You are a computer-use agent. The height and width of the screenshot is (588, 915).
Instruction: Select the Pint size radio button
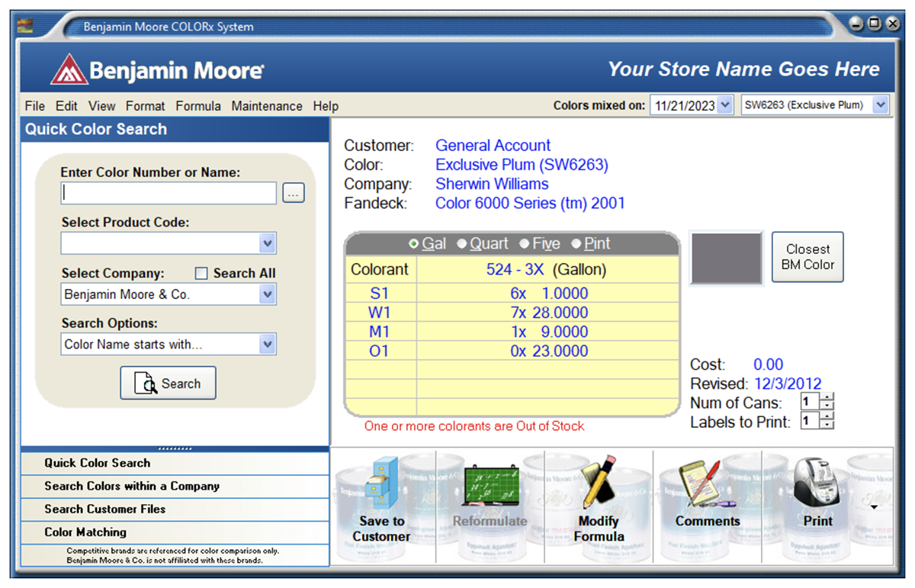(x=576, y=244)
